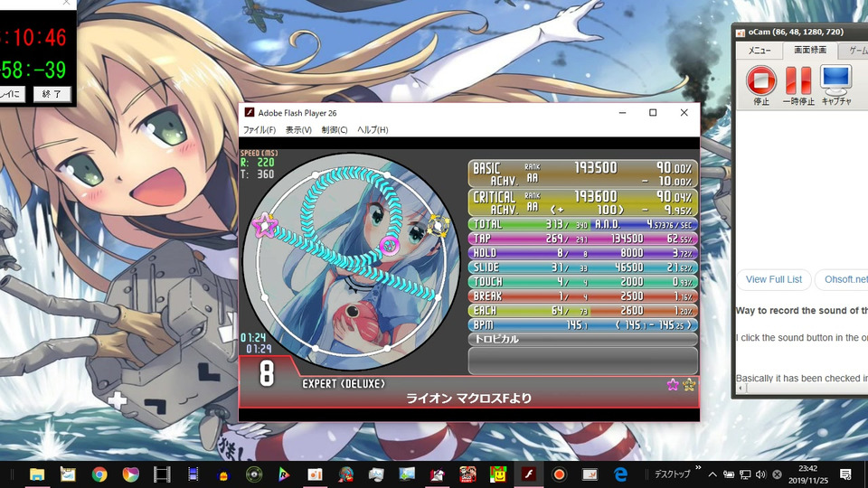The width and height of the screenshot is (868, 488).
Task: Select the BREAK 1/4 row
Action: coord(583,296)
